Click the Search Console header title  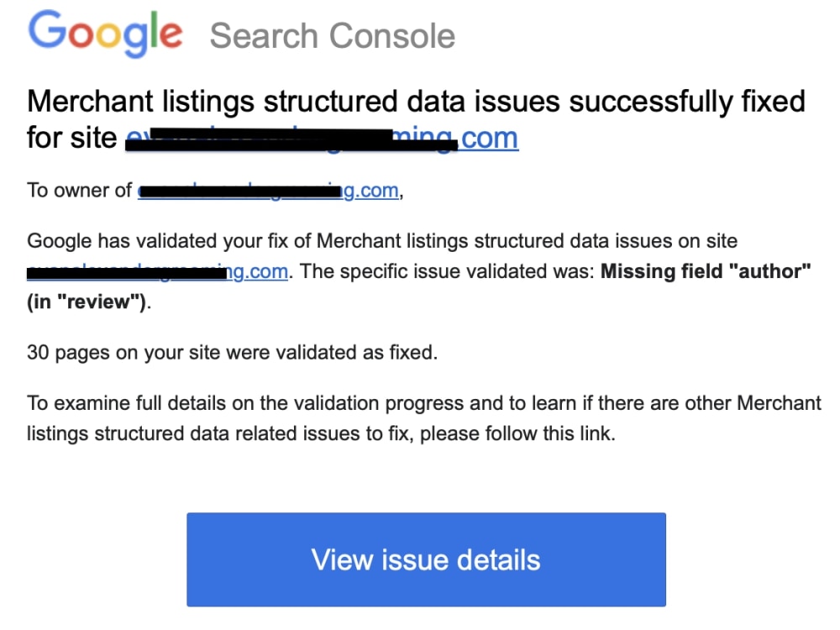click(332, 36)
